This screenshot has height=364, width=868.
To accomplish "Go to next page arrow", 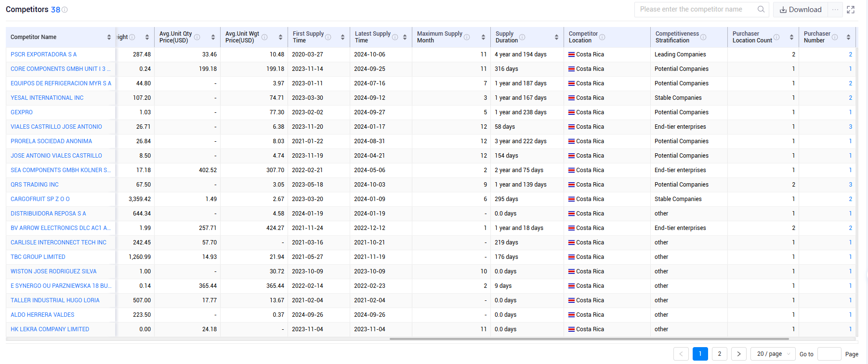I will (739, 354).
